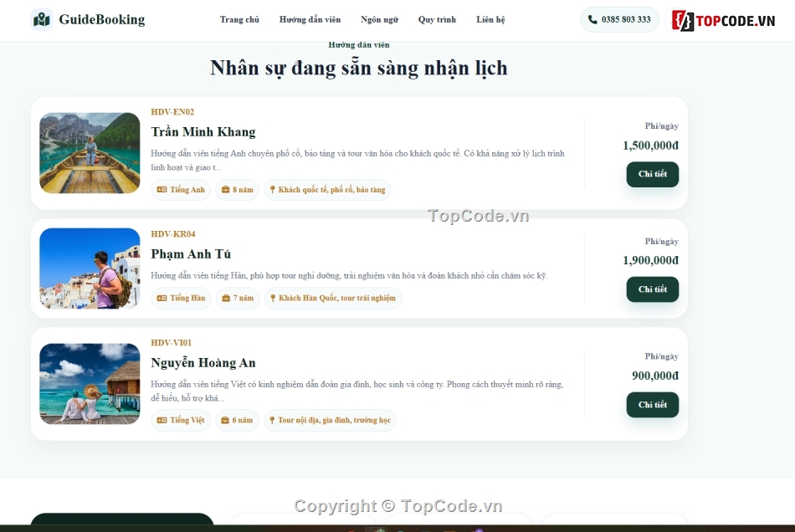
Task: Click the language icon in Tiếng Anh tag
Action: [162, 190]
